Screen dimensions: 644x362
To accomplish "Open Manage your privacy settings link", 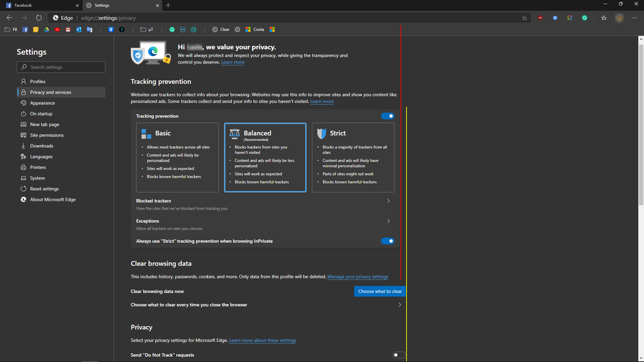I will pyautogui.click(x=358, y=276).
